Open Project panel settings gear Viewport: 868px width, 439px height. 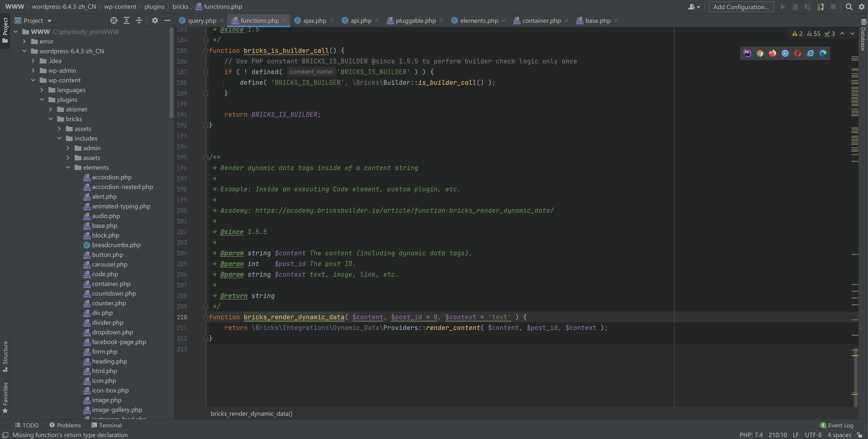(x=155, y=21)
